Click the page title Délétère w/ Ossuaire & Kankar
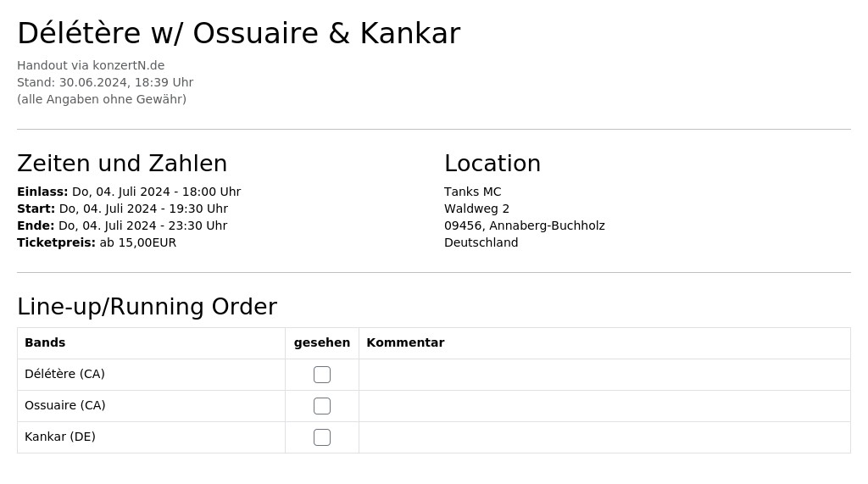 (238, 33)
